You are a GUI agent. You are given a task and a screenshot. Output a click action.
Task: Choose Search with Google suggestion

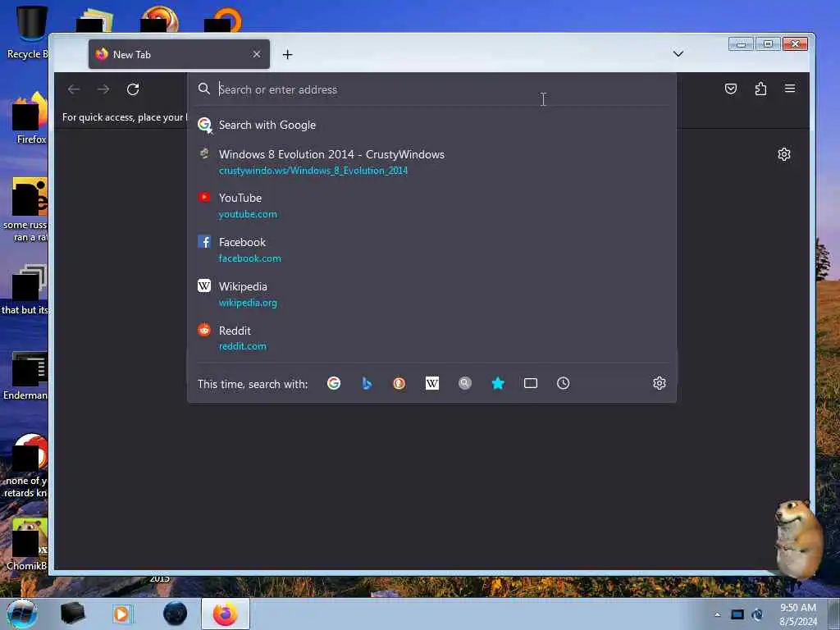(x=431, y=125)
